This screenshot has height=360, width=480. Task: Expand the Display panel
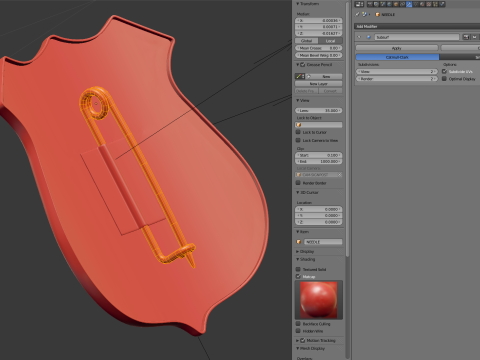tap(298, 251)
